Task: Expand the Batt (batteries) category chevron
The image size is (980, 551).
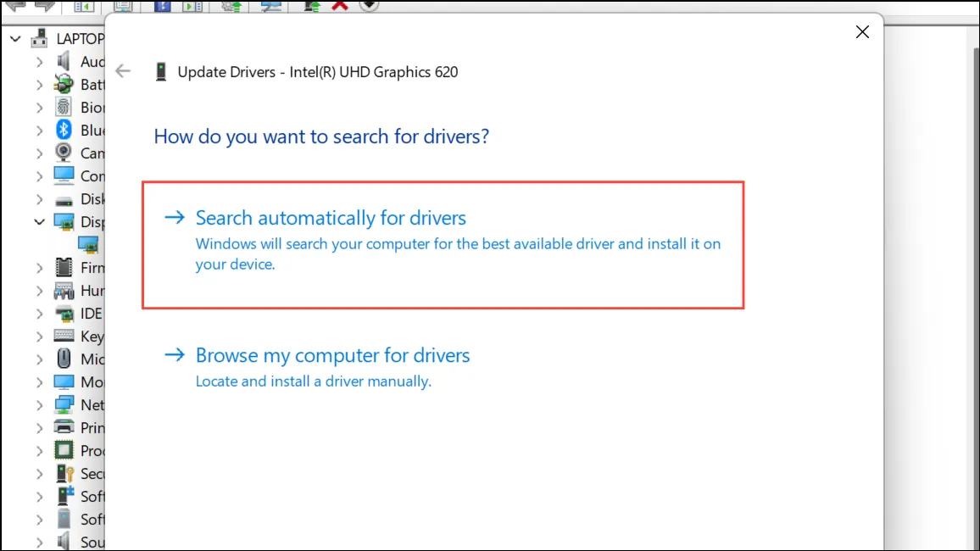Action: click(x=39, y=84)
